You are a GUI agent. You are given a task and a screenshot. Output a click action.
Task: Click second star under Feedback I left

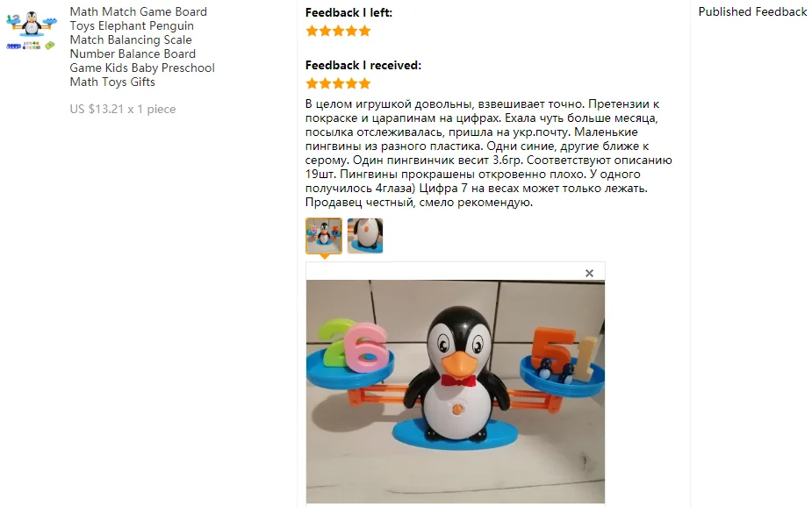[x=325, y=31]
